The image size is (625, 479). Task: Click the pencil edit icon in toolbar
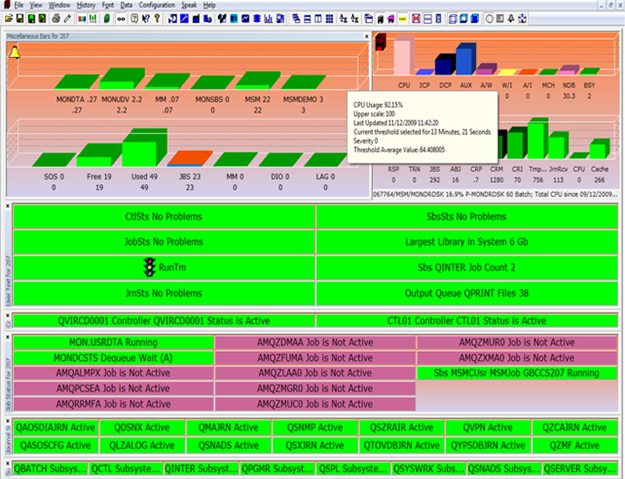click(66, 18)
